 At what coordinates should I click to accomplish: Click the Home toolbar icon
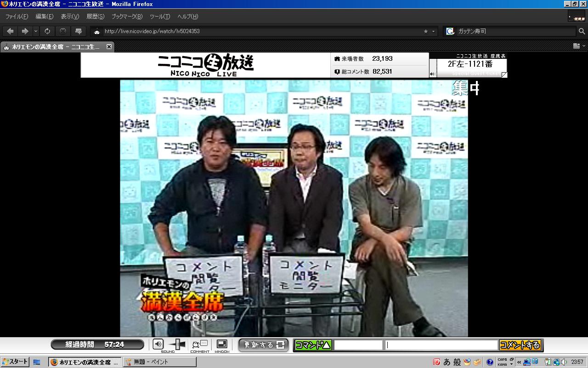click(79, 31)
